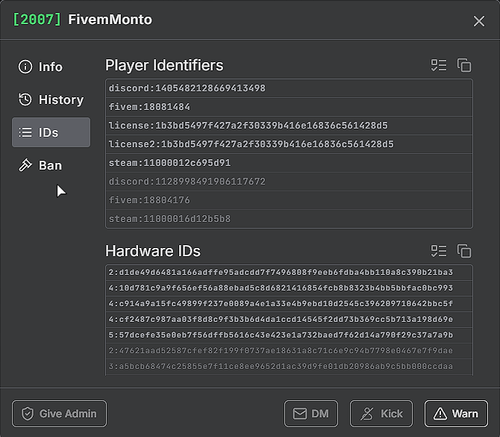Select fivem:18081484 identifier row

pos(289,107)
